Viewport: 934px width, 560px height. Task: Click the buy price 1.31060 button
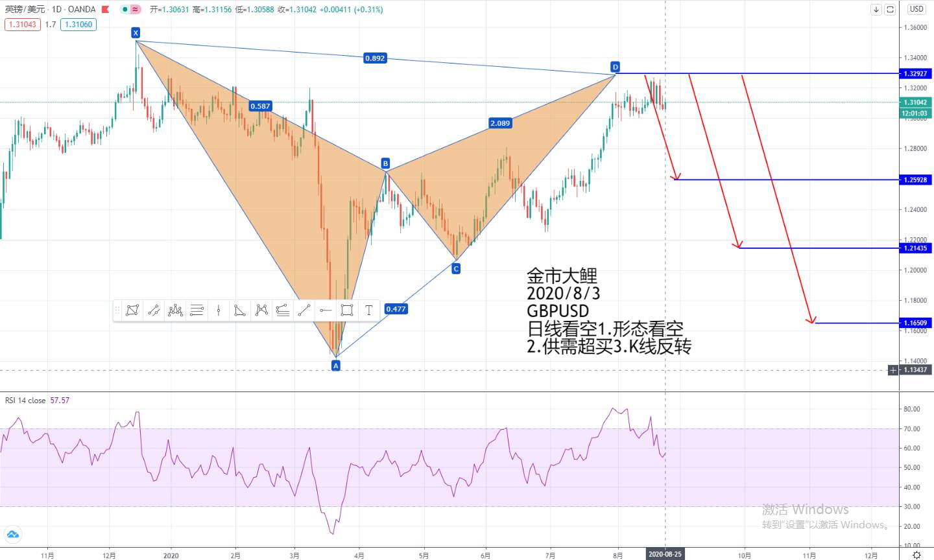click(78, 25)
